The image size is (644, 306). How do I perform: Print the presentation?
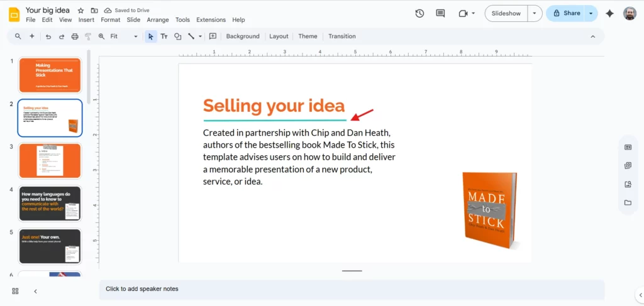tap(75, 36)
